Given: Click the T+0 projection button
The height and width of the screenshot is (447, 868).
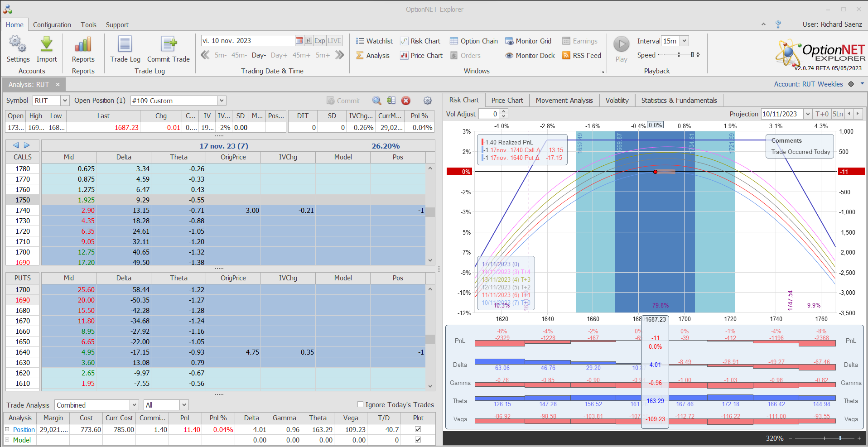Looking at the screenshot, I should (x=822, y=114).
